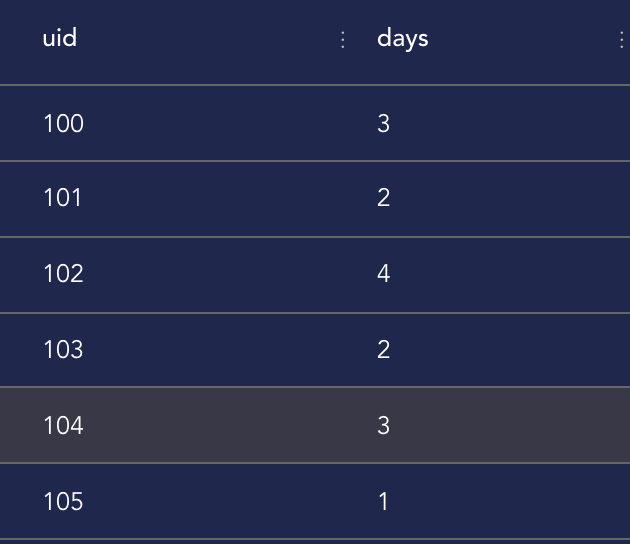Click the uid column header
The width and height of the screenshot is (630, 544).
pyautogui.click(x=180, y=40)
